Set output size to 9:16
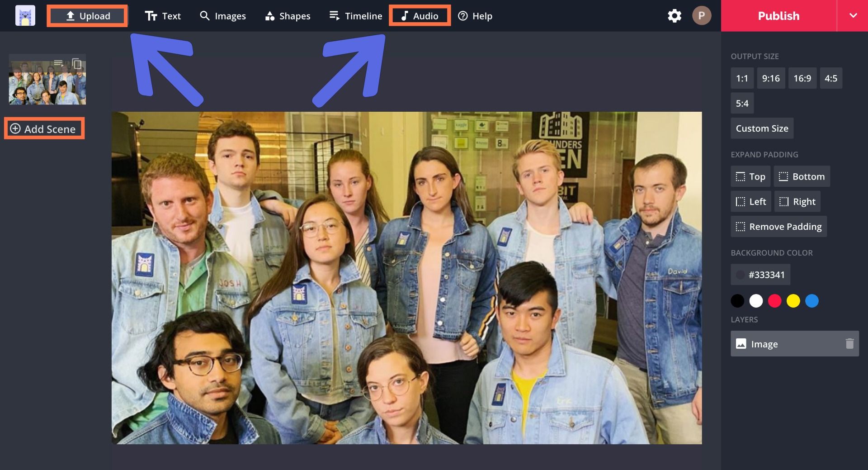Image resolution: width=868 pixels, height=470 pixels. click(x=770, y=78)
